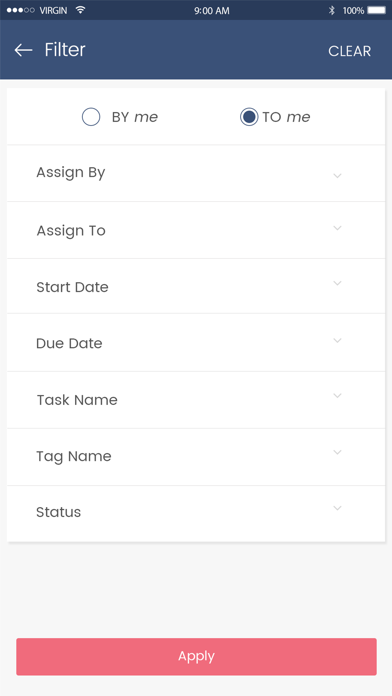
Task: Apply the selected filters
Action: (196, 656)
